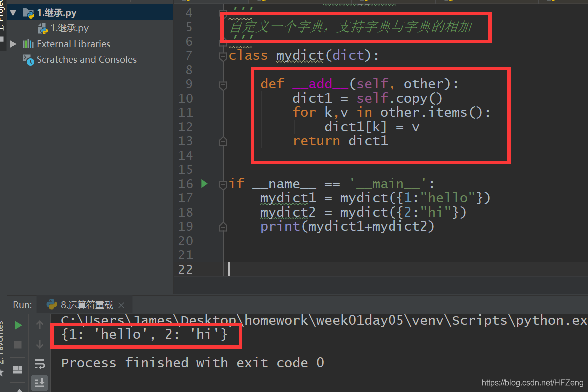Click the restore layout icon in Run panel
Viewport: 588px width, 392px height.
pyautogui.click(x=18, y=370)
